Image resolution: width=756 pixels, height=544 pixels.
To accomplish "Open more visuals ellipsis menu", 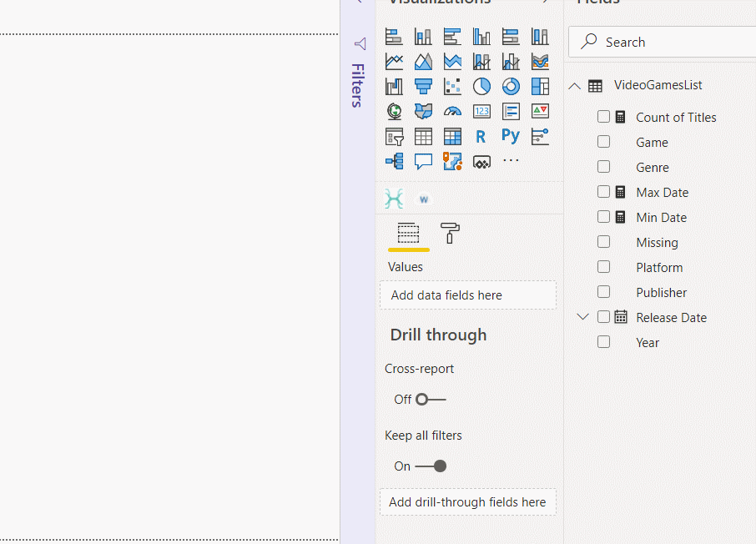I will point(511,160).
